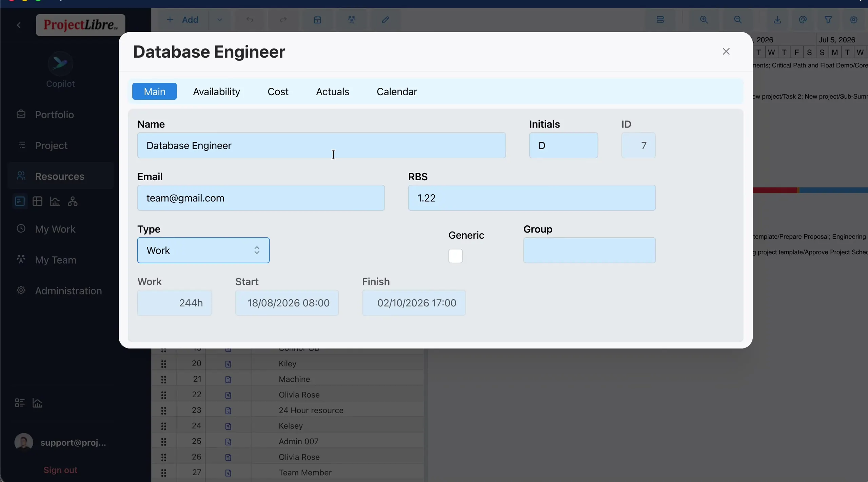The height and width of the screenshot is (482, 868).
Task: Open the Type dropdown showing Work
Action: tap(203, 250)
